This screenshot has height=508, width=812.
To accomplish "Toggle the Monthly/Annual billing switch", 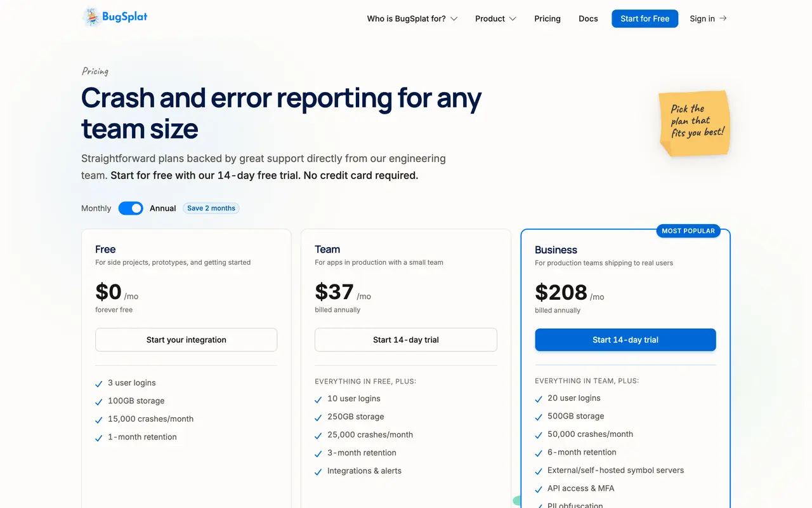I will tap(131, 208).
